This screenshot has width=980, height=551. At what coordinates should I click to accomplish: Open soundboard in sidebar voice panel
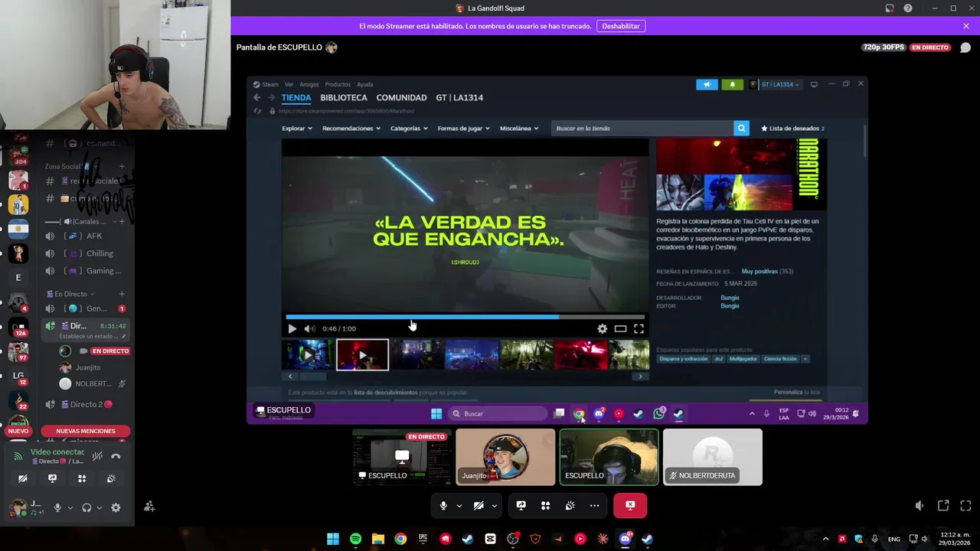111,478
